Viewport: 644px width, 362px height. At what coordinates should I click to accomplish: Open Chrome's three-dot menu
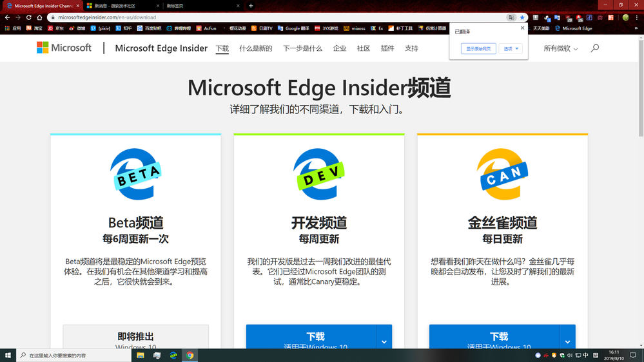[637, 17]
